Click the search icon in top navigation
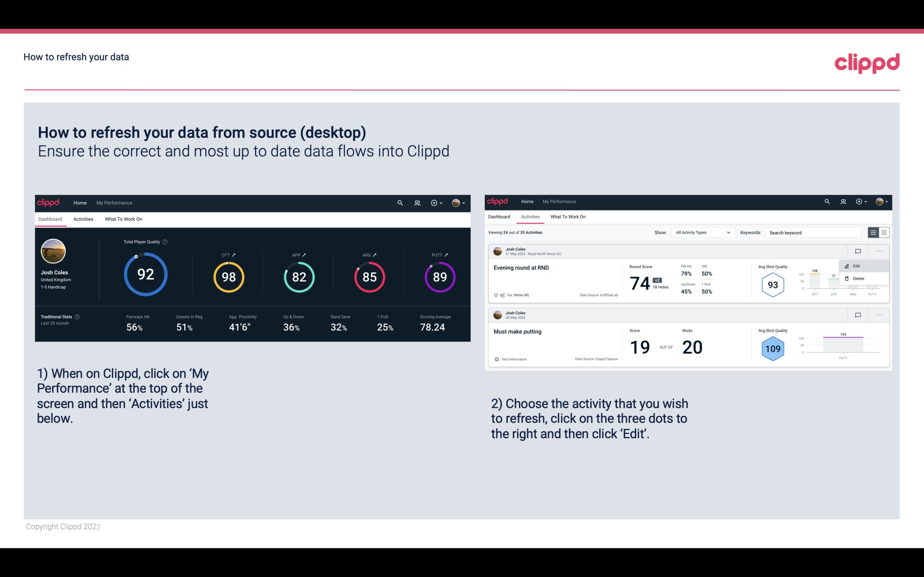 coord(400,202)
